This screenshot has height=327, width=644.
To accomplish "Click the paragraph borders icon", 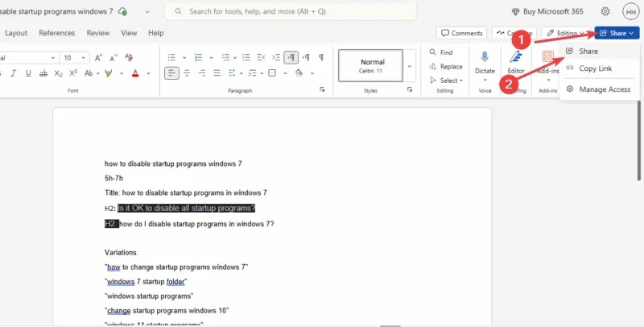I will (272, 73).
